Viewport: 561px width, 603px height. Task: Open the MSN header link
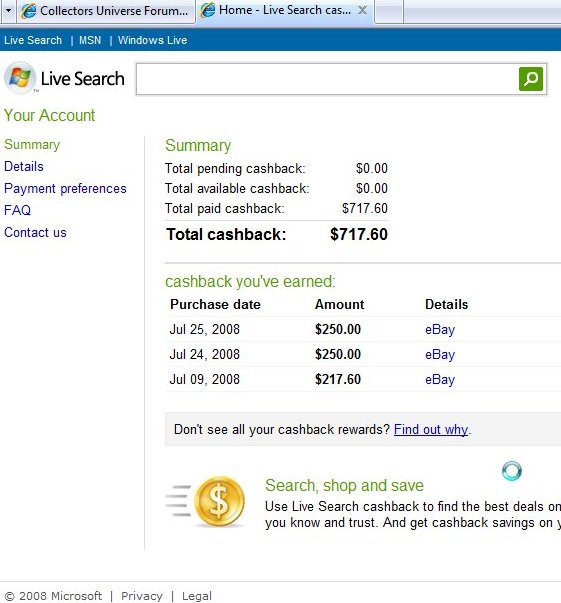90,40
